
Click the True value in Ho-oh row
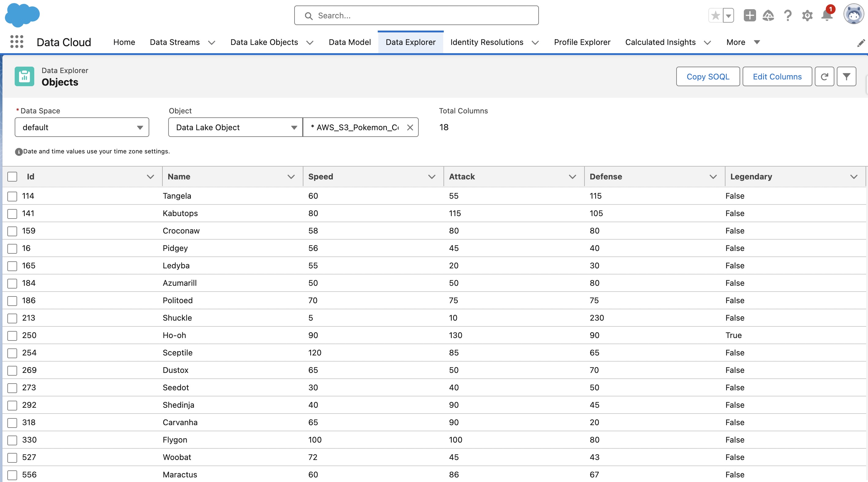733,335
